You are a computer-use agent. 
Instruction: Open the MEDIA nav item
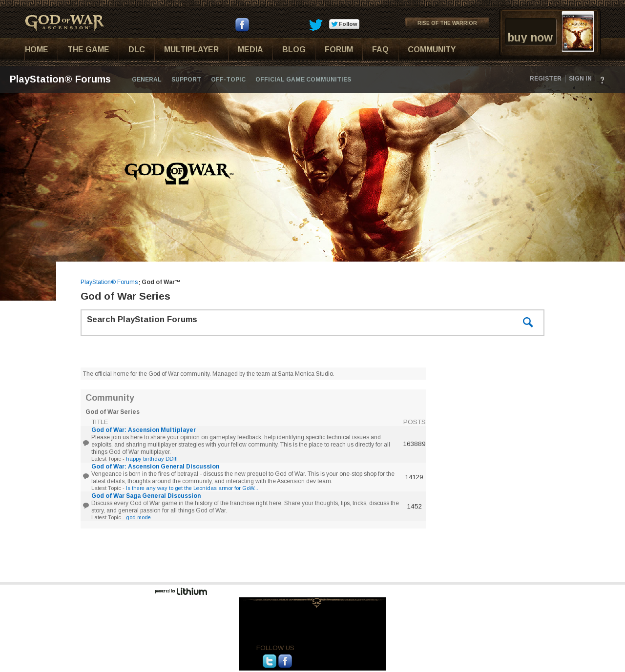[250, 50]
